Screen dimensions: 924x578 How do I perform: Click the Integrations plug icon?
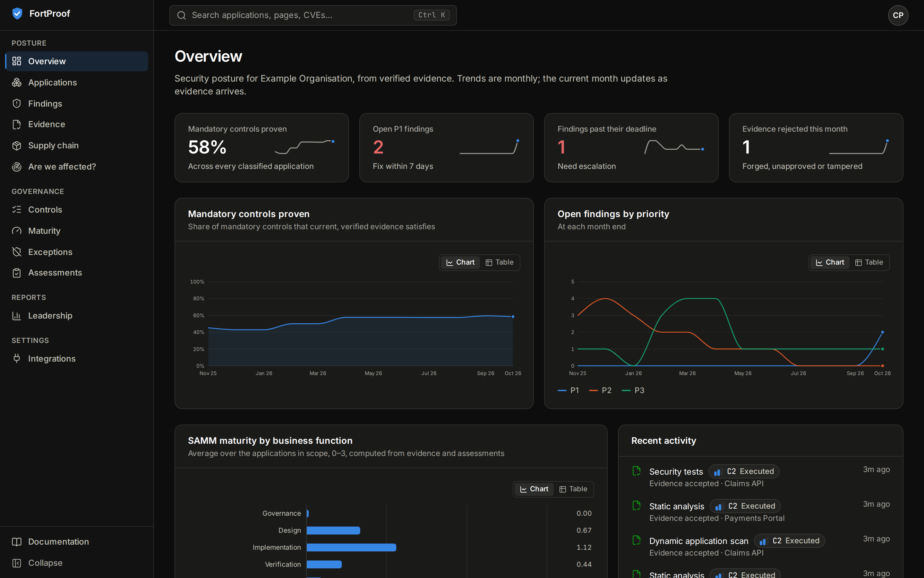[x=16, y=359]
